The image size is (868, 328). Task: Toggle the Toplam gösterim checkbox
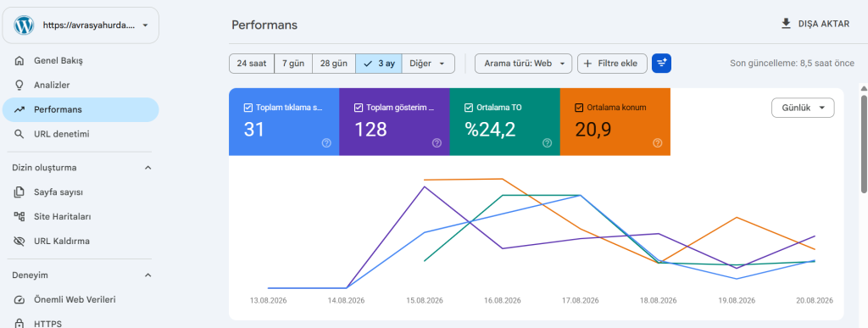(359, 108)
